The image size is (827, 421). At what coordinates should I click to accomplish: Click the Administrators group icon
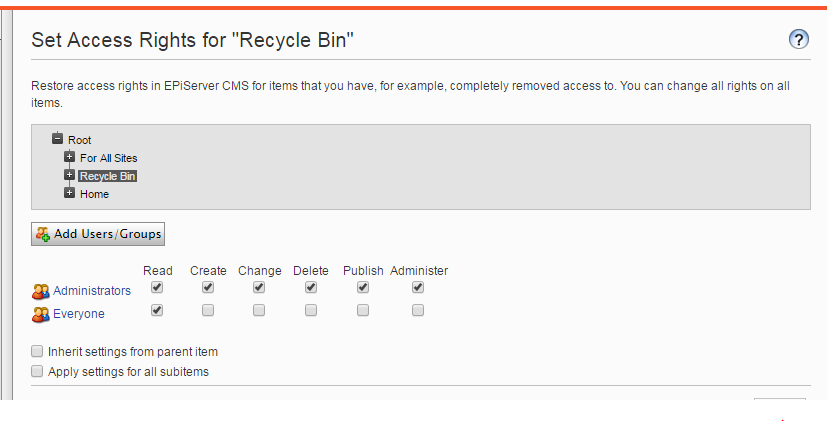tap(41, 291)
